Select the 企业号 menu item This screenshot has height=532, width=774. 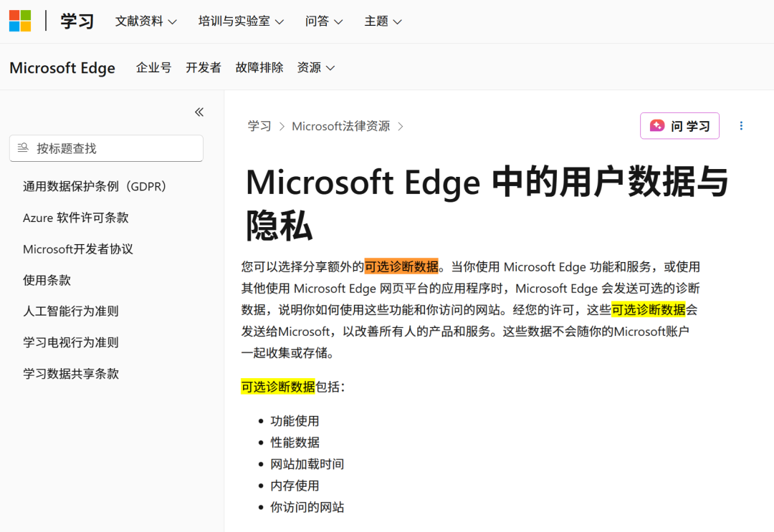(153, 67)
